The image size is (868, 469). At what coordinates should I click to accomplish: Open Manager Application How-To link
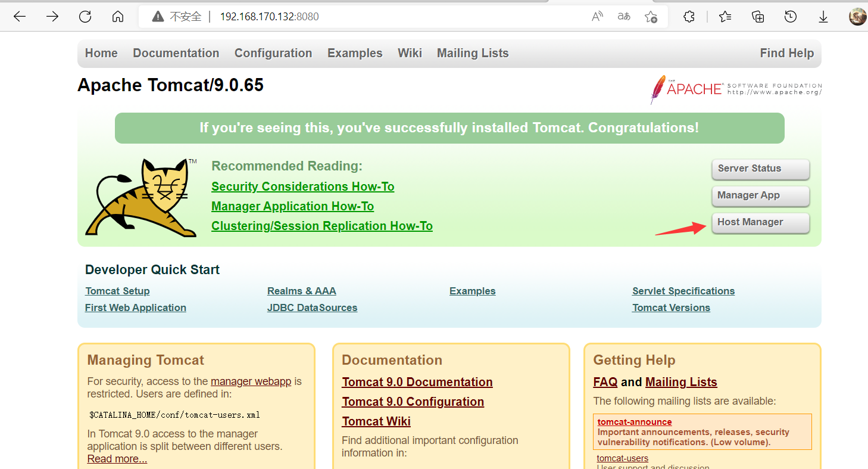pos(292,206)
